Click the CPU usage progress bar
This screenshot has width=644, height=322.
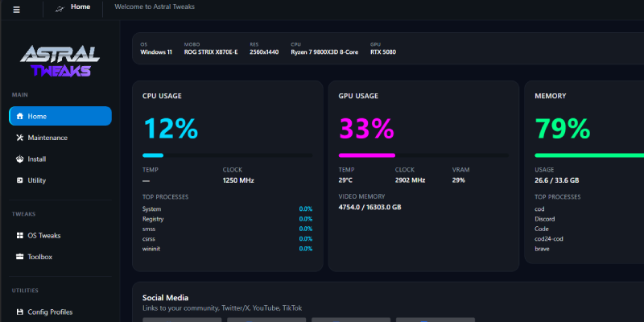(228, 155)
